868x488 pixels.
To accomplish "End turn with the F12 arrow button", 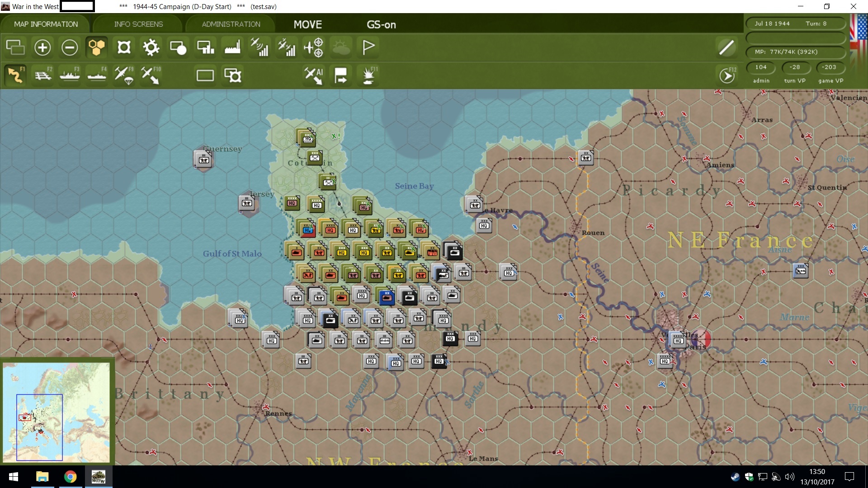I will 727,75.
